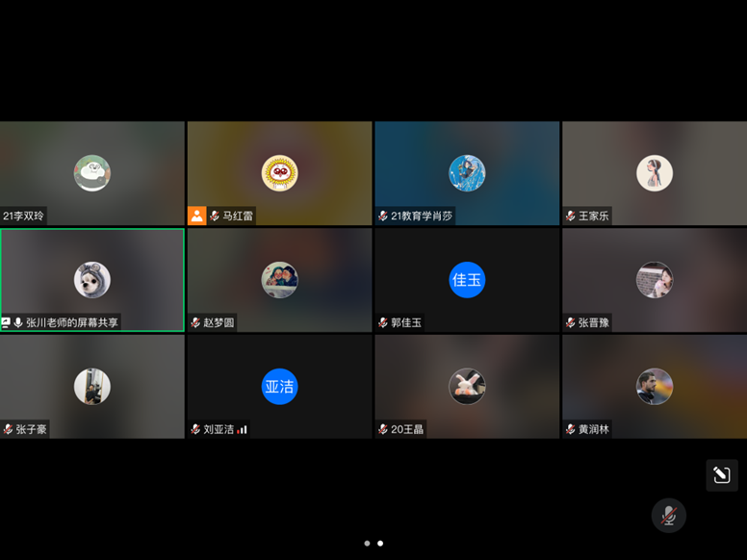Select the sunflower avatar of 马红雷
This screenshot has width=747, height=560.
point(280,173)
